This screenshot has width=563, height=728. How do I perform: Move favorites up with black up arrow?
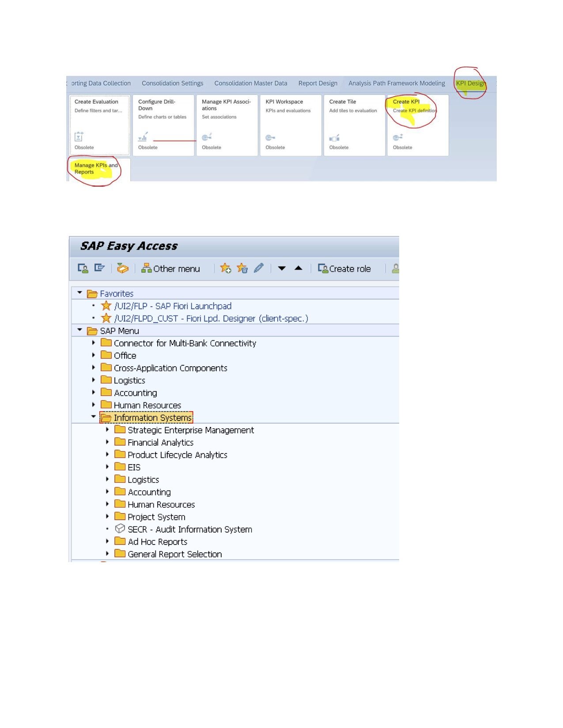coord(299,268)
